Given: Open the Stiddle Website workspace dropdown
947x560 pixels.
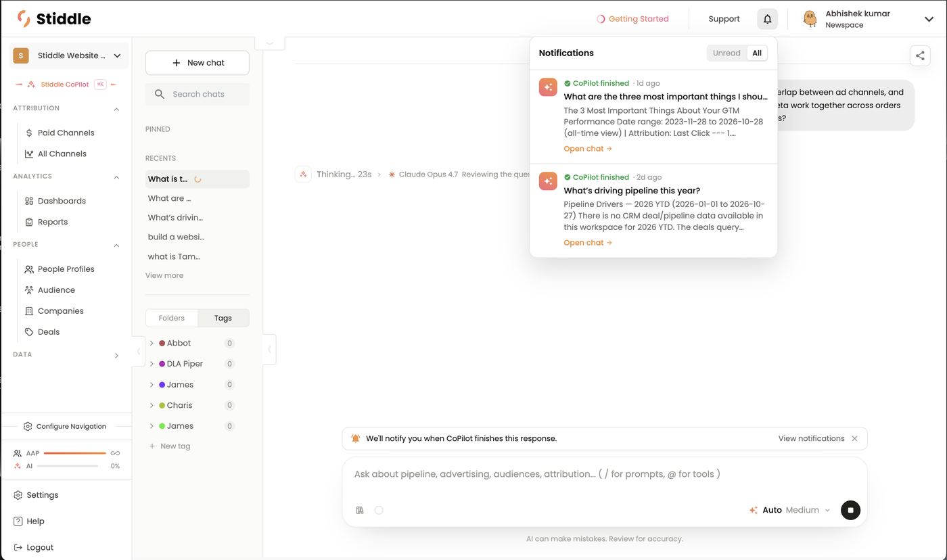Looking at the screenshot, I should coord(69,55).
